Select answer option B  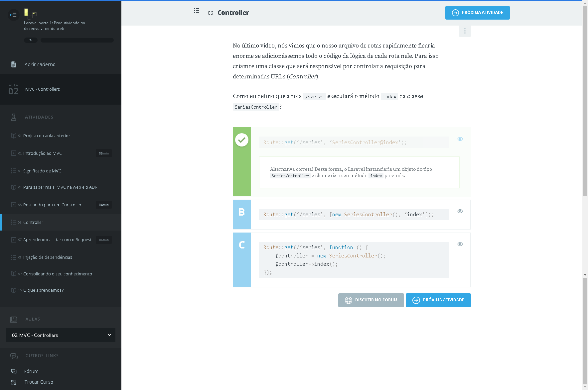pos(242,212)
